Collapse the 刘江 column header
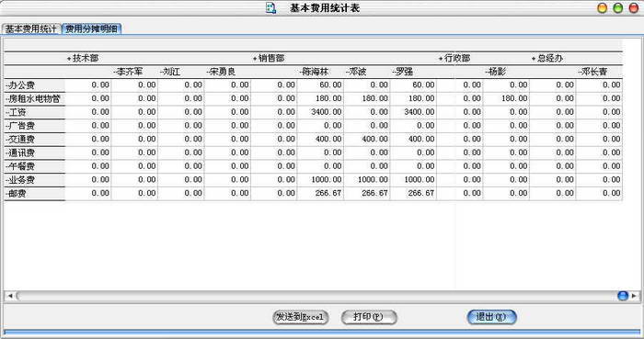The height and width of the screenshot is (339, 644). tap(170, 72)
